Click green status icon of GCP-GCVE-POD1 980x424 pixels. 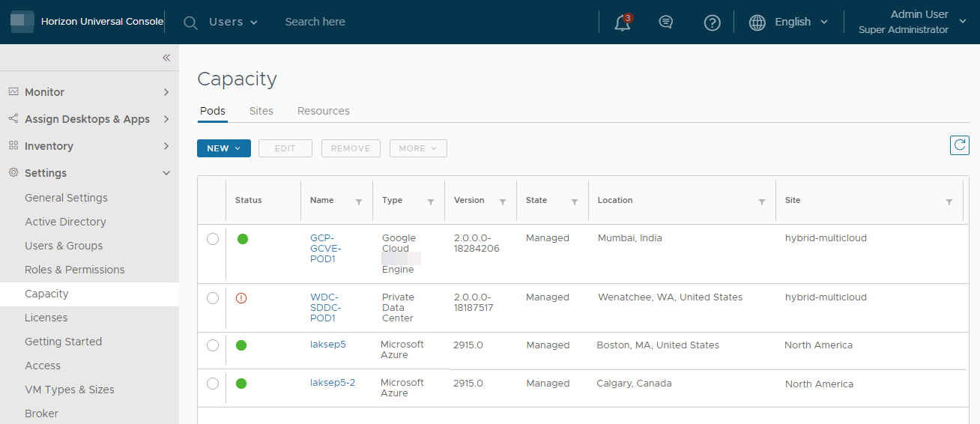[x=243, y=239]
